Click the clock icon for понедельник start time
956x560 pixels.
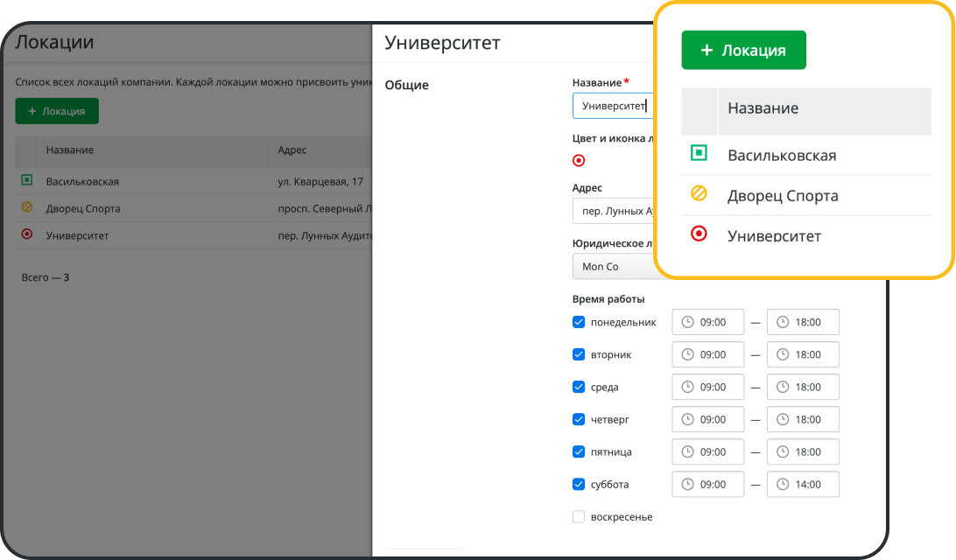(x=686, y=322)
